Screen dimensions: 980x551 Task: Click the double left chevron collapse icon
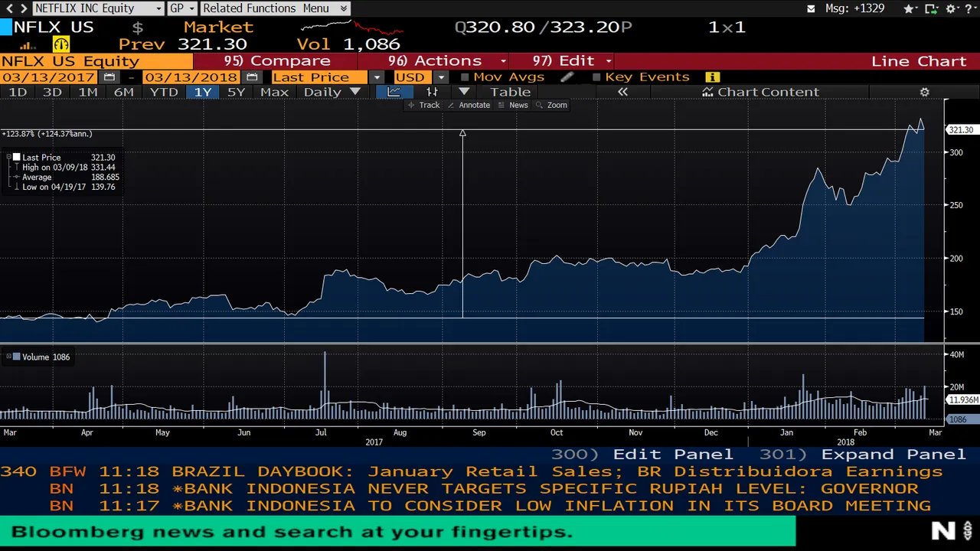622,92
